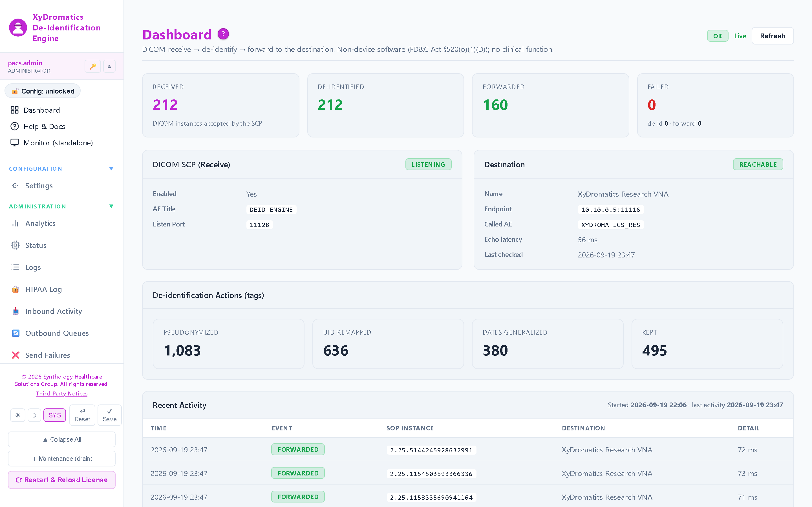The image size is (812, 507).
Task: Open the purple help question mark beside Dashboard
Action: 223,34
